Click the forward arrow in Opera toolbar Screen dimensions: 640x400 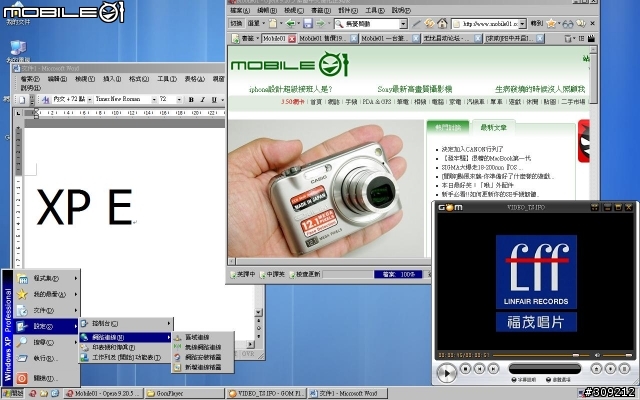coord(321,24)
